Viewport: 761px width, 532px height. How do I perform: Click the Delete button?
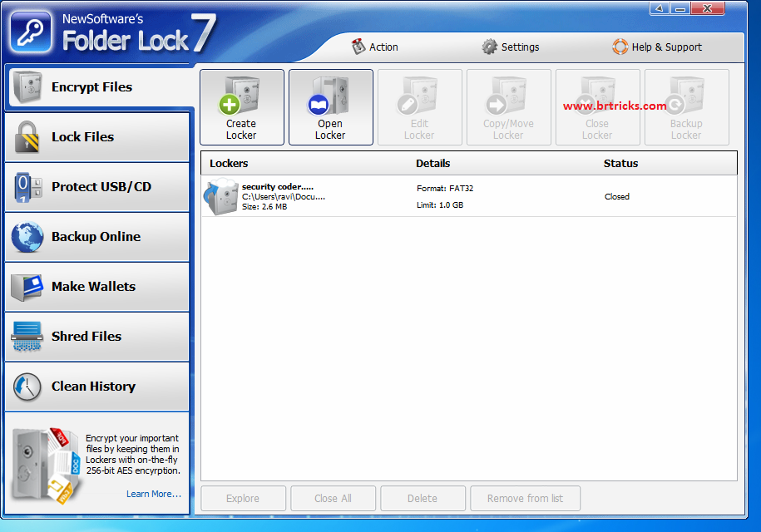(423, 499)
